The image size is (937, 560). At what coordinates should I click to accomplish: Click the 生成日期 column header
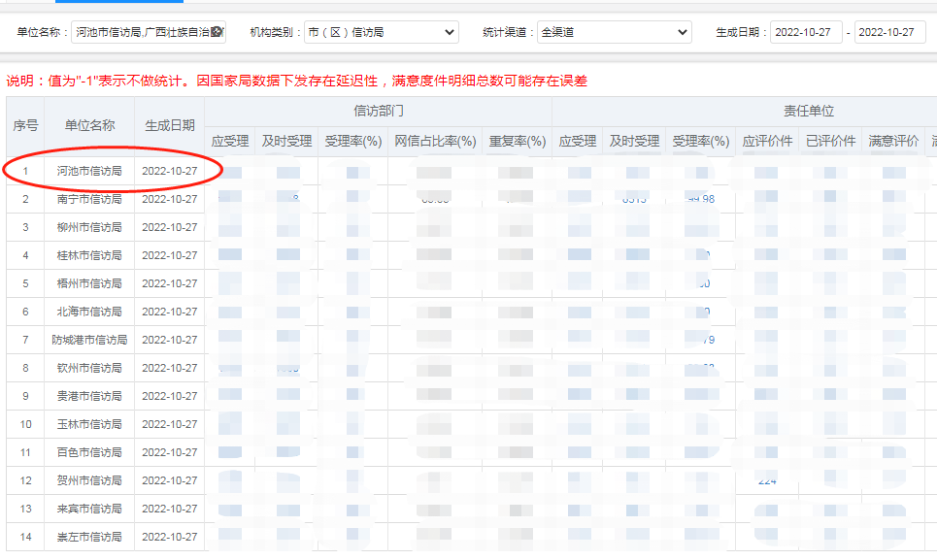(170, 125)
